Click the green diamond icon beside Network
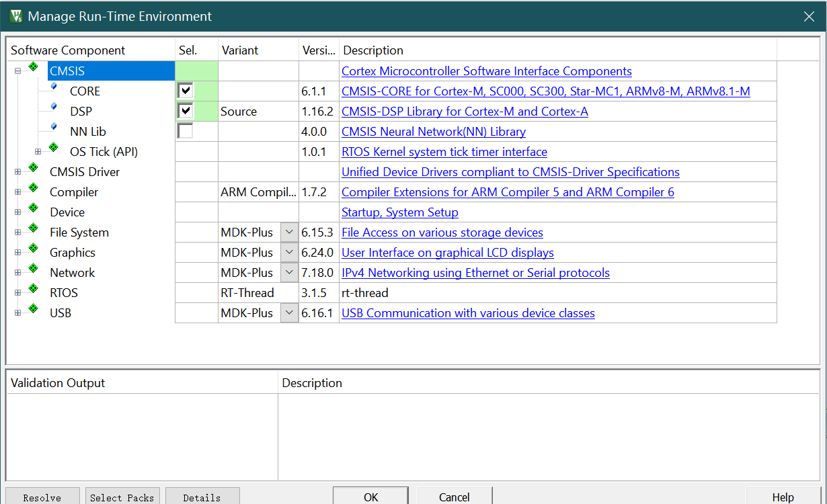The image size is (827, 504). [x=33, y=268]
